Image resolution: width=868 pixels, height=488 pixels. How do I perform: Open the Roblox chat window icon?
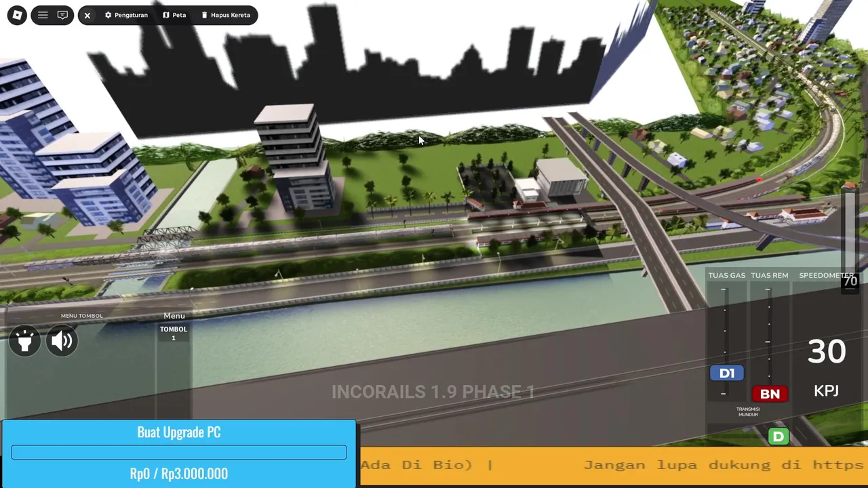pyautogui.click(x=62, y=15)
